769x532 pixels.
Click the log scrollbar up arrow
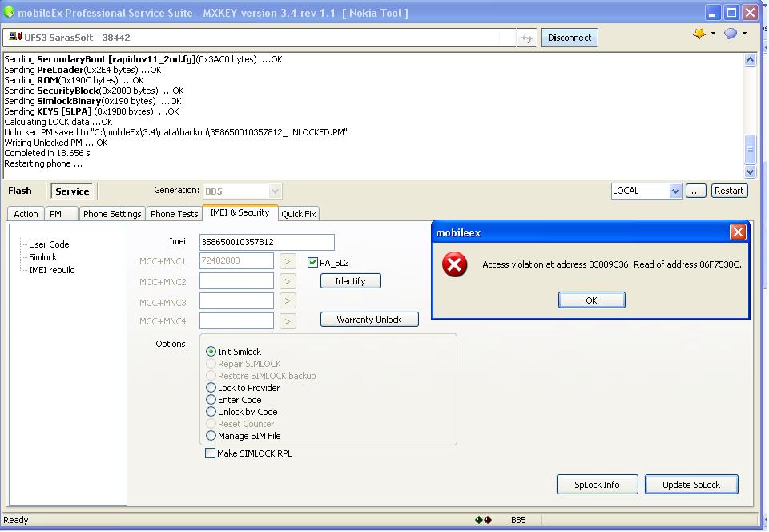click(750, 60)
